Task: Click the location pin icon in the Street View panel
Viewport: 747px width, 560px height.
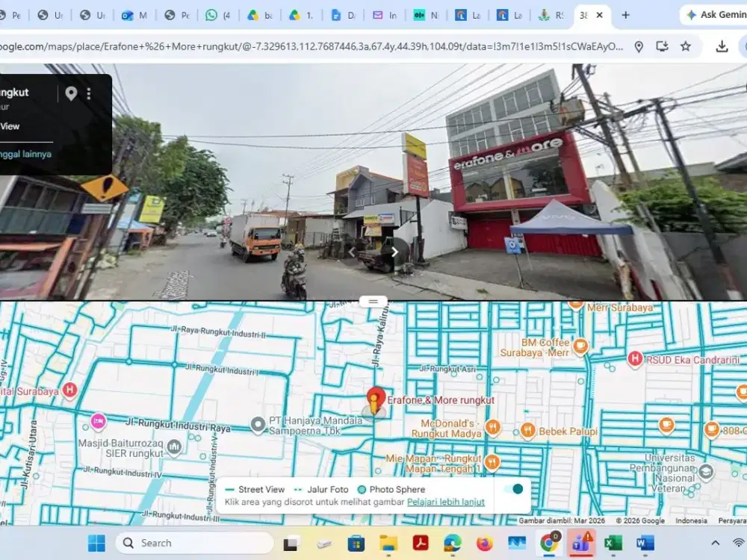Action: tap(71, 93)
